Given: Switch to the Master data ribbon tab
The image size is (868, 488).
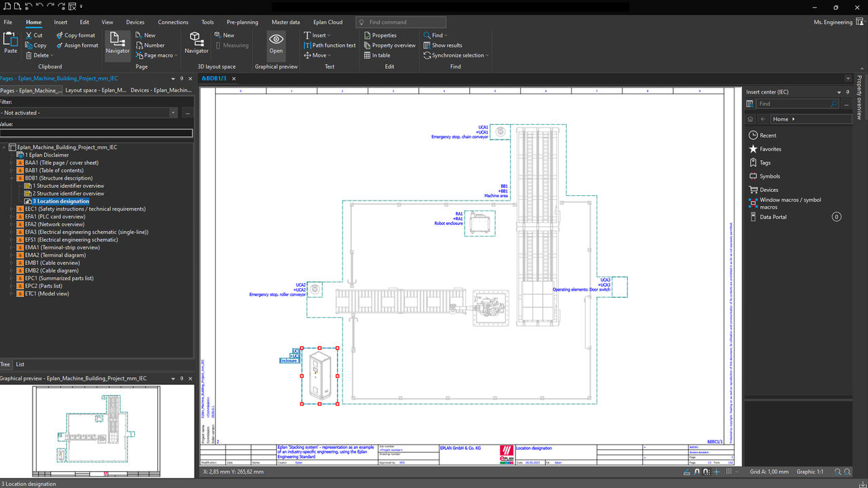Looking at the screenshot, I should (285, 22).
